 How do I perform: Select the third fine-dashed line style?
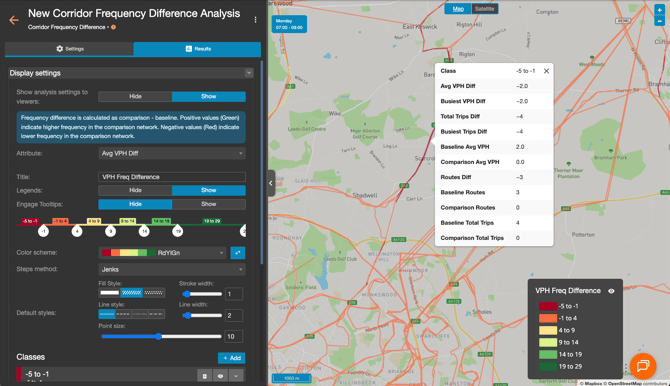(x=140, y=314)
